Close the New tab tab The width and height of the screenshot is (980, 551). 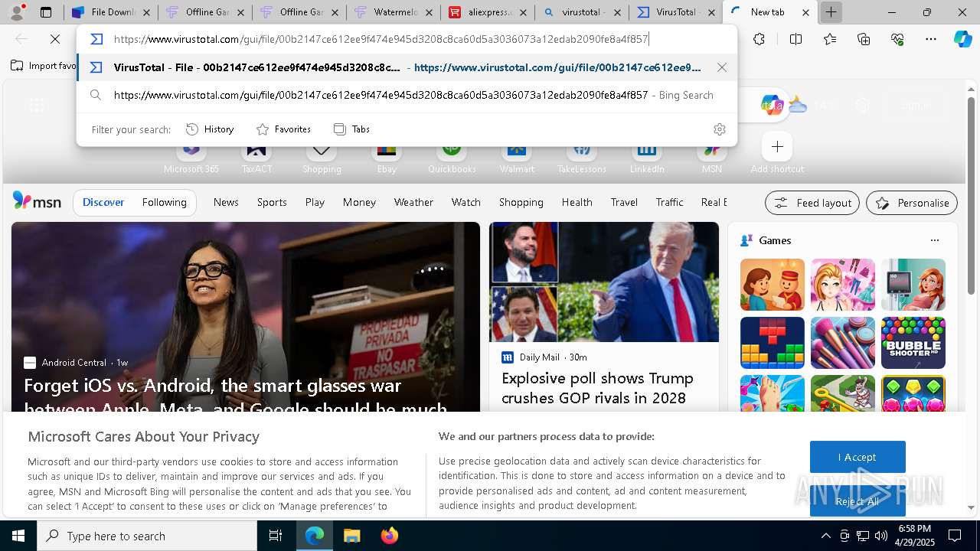tap(805, 12)
